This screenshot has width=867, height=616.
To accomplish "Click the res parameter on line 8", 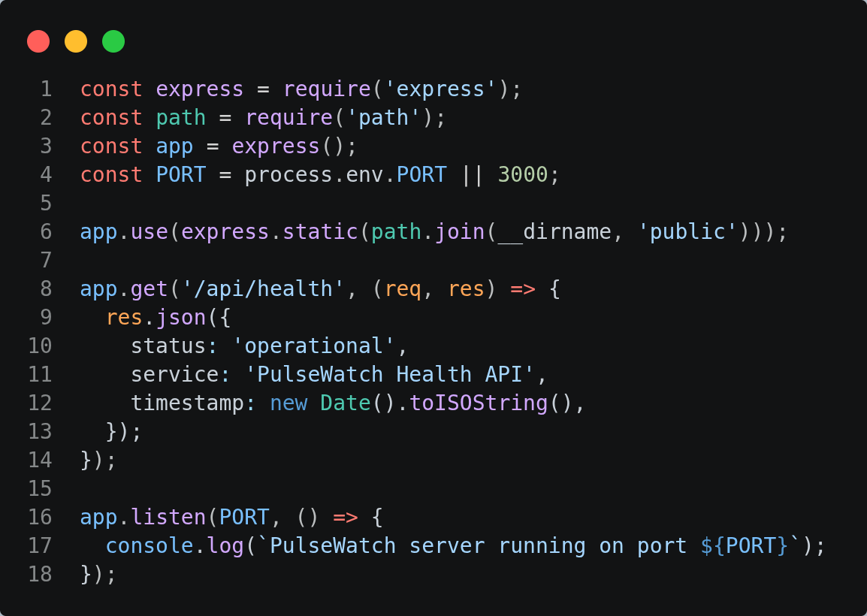I will [x=466, y=288].
